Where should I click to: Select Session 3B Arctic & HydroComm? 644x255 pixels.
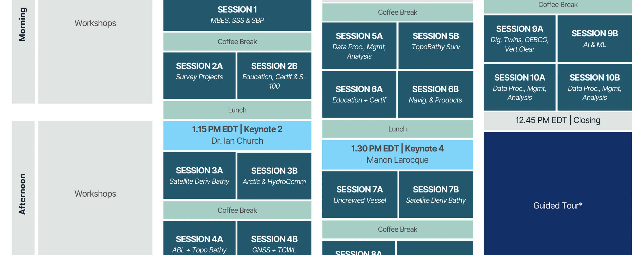tap(274, 176)
